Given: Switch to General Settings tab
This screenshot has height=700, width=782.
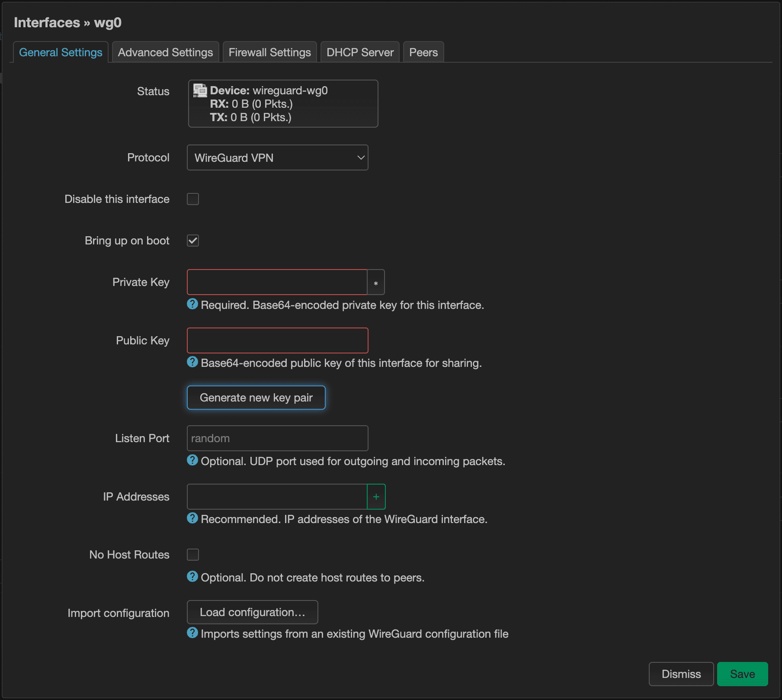Looking at the screenshot, I should [x=61, y=52].
